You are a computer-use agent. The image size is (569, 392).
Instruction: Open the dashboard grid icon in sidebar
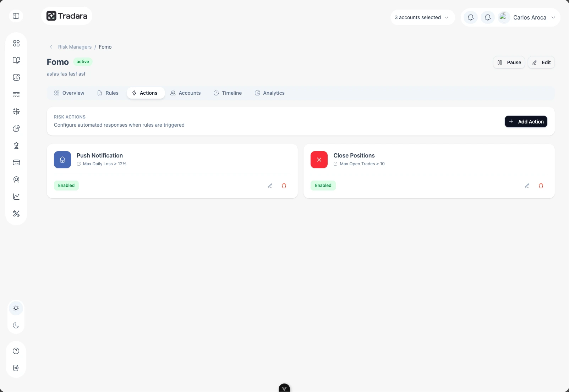[16, 43]
